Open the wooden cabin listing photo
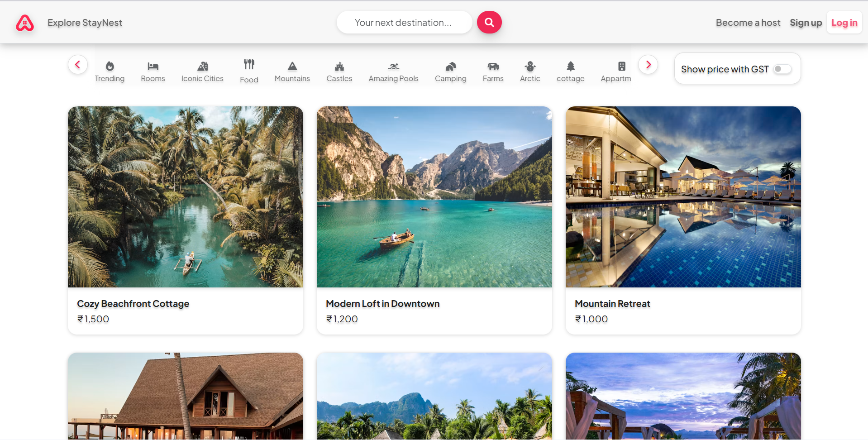Screen dimensions: 868x440 pos(186,396)
